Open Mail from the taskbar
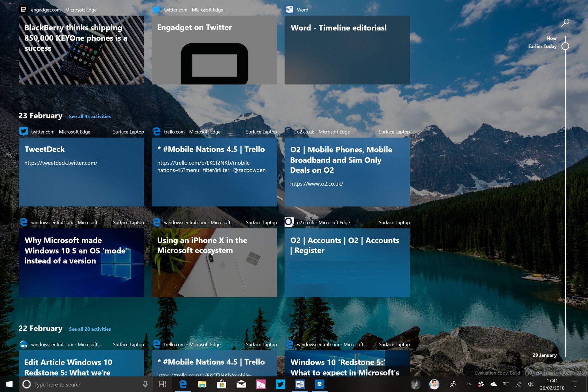The image size is (588, 392). 241,384
